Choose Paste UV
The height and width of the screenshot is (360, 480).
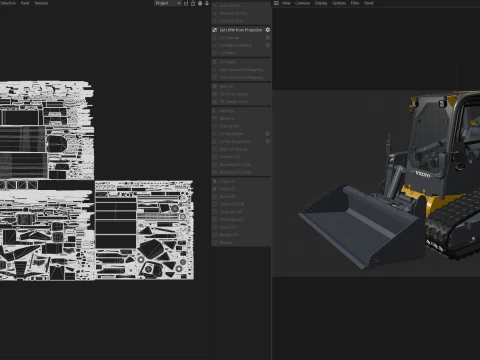[241, 189]
